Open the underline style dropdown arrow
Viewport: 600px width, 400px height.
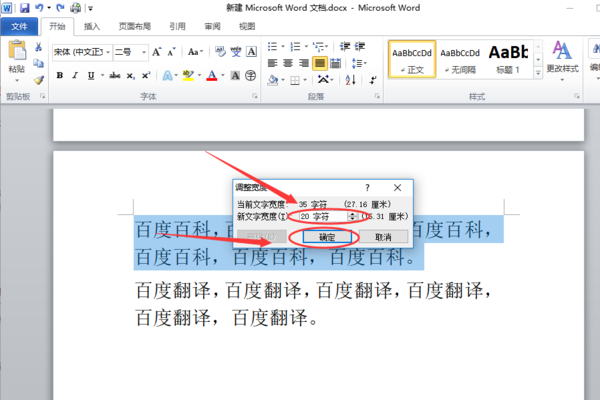coord(102,75)
